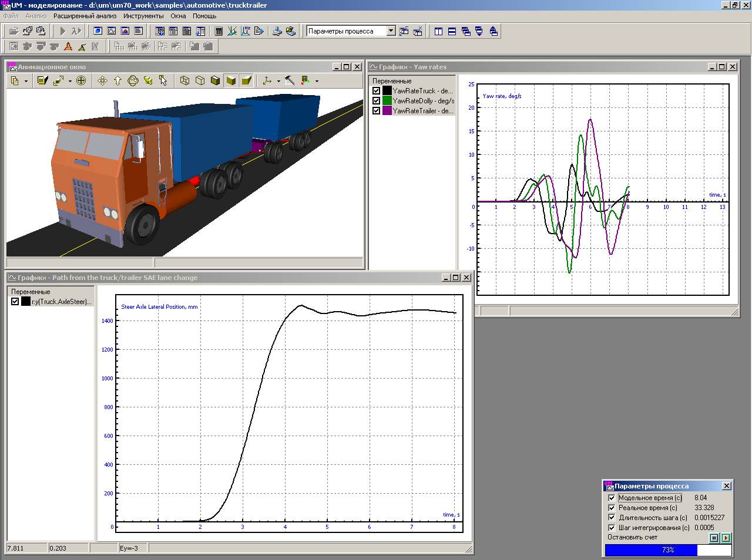Click the wireframe cube display icon
Screen dimensions: 752x560
tap(184, 80)
